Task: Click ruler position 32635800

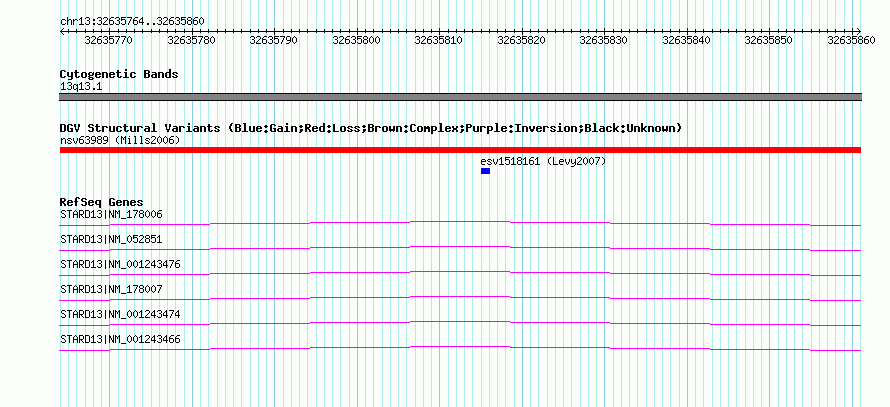Action: click(x=356, y=40)
